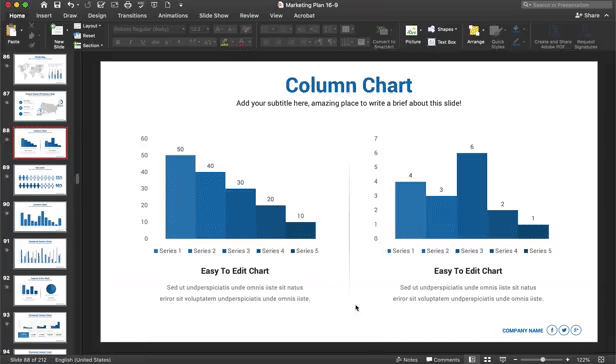The image size is (616, 364).
Task: Open the New Slide dropdown arrow
Action: (67, 30)
